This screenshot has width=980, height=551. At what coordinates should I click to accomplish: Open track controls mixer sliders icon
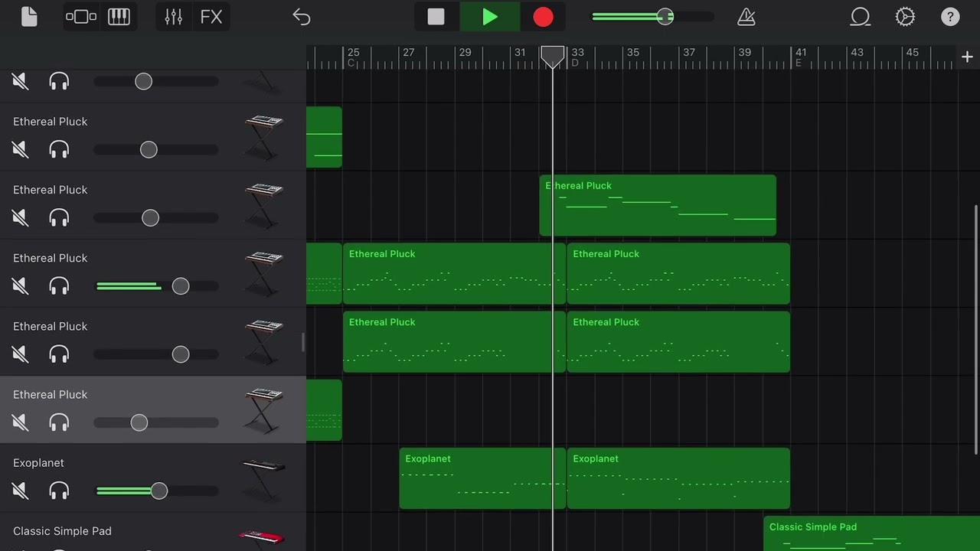[x=174, y=17]
